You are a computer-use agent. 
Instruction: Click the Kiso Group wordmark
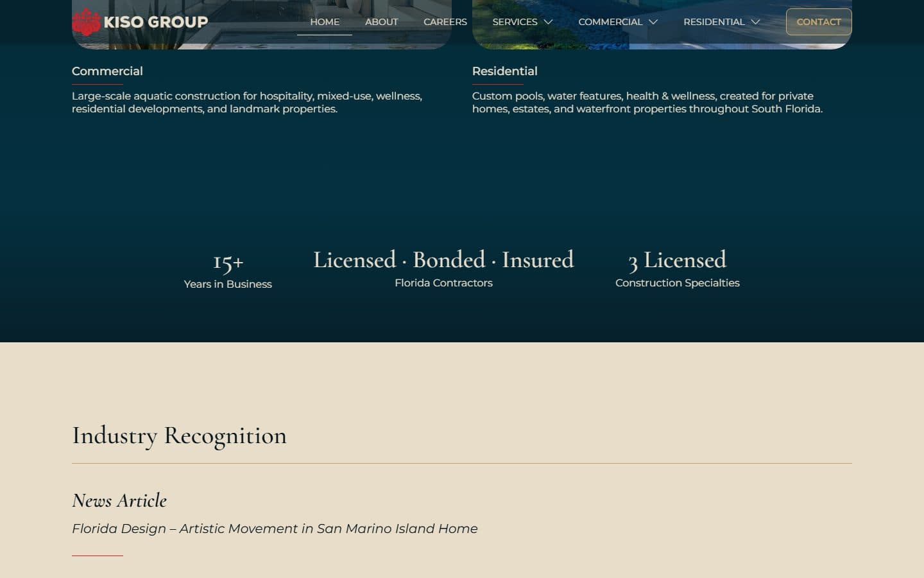pyautogui.click(x=156, y=22)
